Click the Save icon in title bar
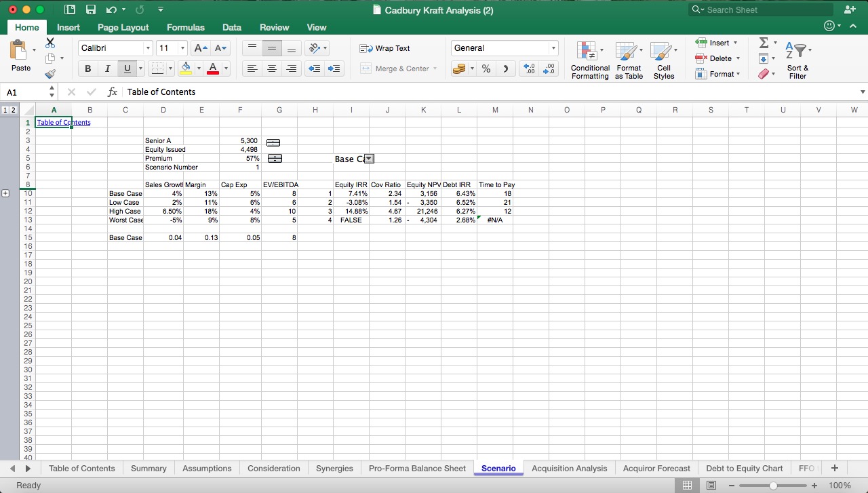 coord(91,10)
